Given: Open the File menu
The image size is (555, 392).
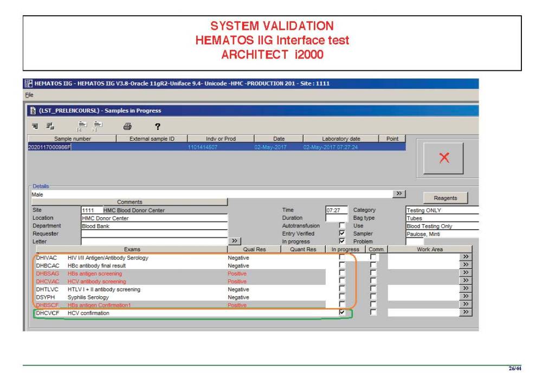Looking at the screenshot, I should 29,95.
